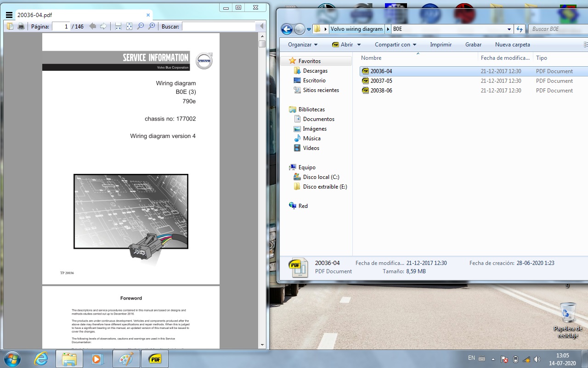Click PDF scrollbar down arrow
588x368 pixels.
point(262,345)
